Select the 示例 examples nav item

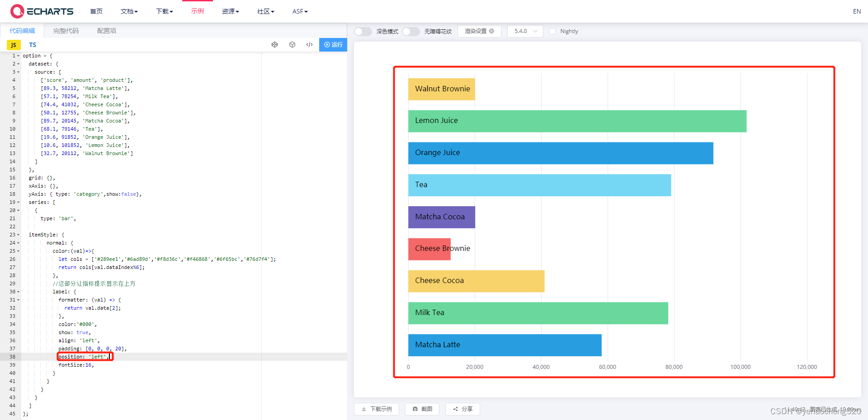(x=198, y=11)
